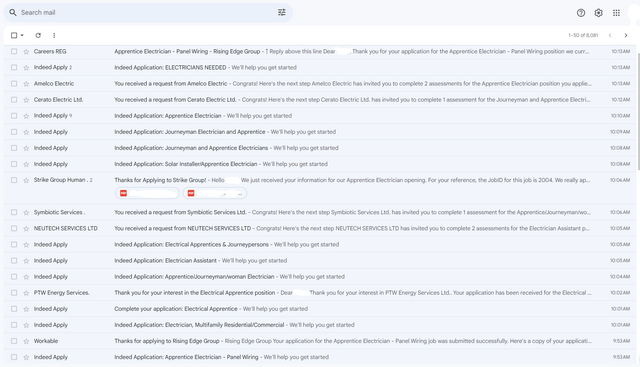
Task: Star the Electrician, Multifamily Residential/Commercial email
Action: point(26,325)
